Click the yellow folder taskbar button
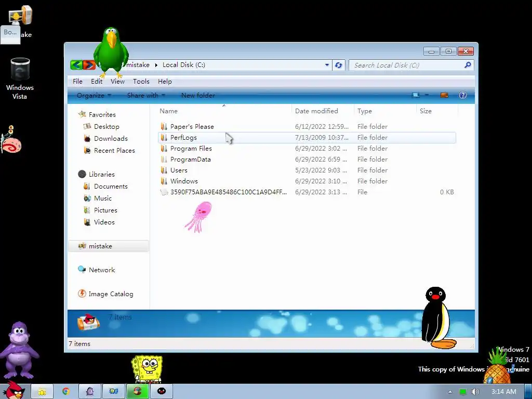 (42, 391)
